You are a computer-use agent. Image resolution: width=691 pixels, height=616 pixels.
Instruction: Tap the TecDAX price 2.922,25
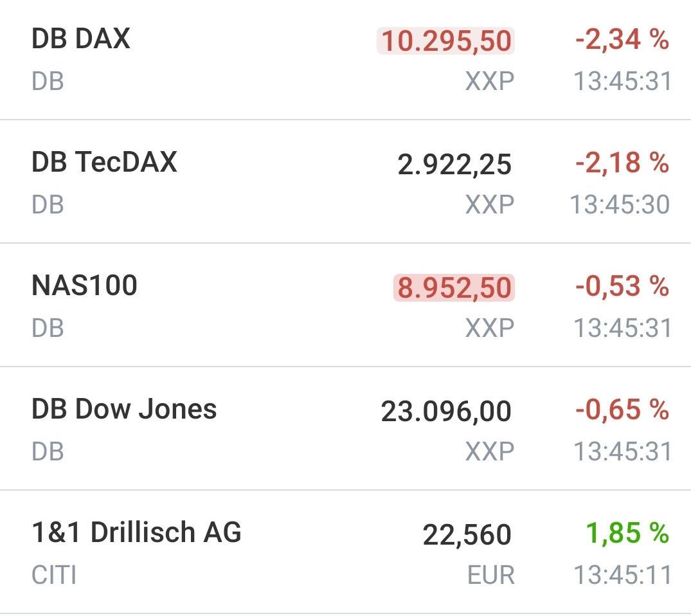click(454, 165)
